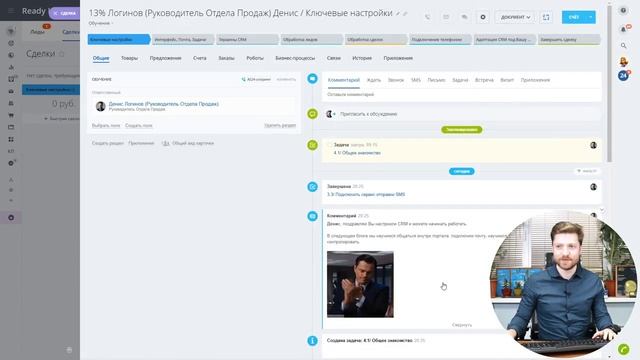The height and width of the screenshot is (360, 640).
Task: Click the hamburger menu icon at top left
Action: point(11,11)
